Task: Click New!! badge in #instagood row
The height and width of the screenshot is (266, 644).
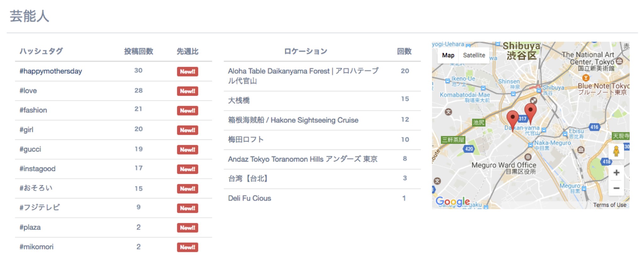Action: pyautogui.click(x=188, y=169)
